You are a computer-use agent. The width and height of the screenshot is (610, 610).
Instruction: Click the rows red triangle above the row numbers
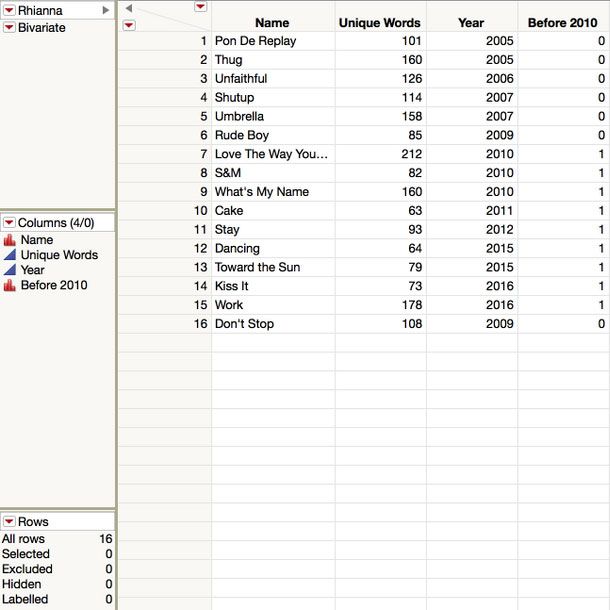point(129,25)
